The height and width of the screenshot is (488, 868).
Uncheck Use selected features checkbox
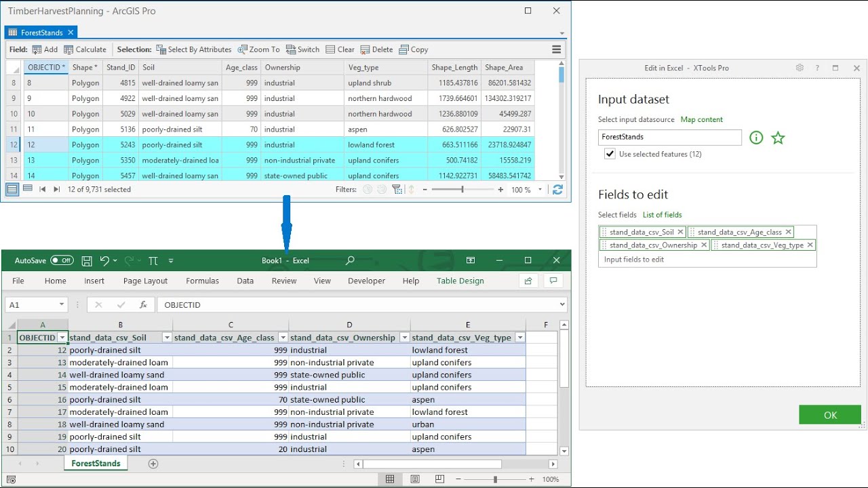coord(610,154)
